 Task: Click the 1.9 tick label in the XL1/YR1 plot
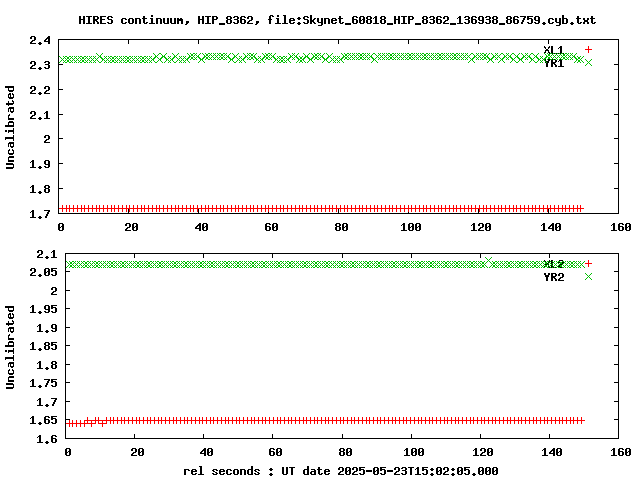point(40,164)
